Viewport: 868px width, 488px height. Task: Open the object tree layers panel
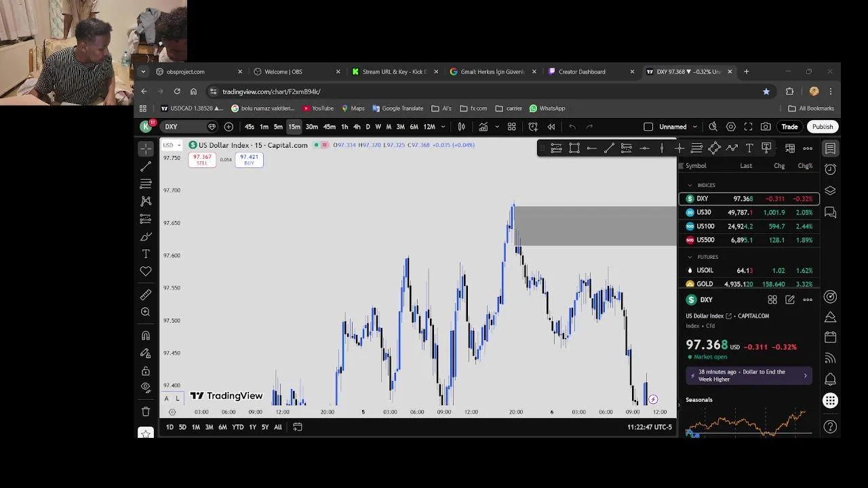pos(830,191)
